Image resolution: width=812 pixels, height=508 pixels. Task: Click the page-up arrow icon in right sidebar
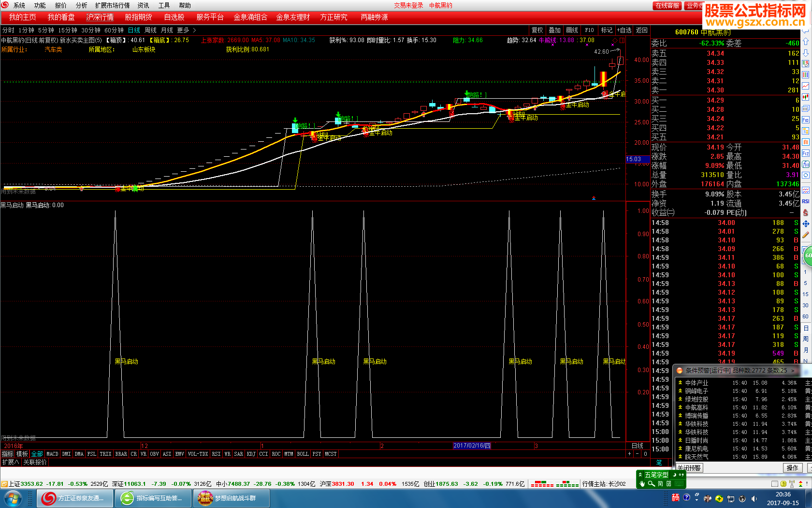[806, 41]
